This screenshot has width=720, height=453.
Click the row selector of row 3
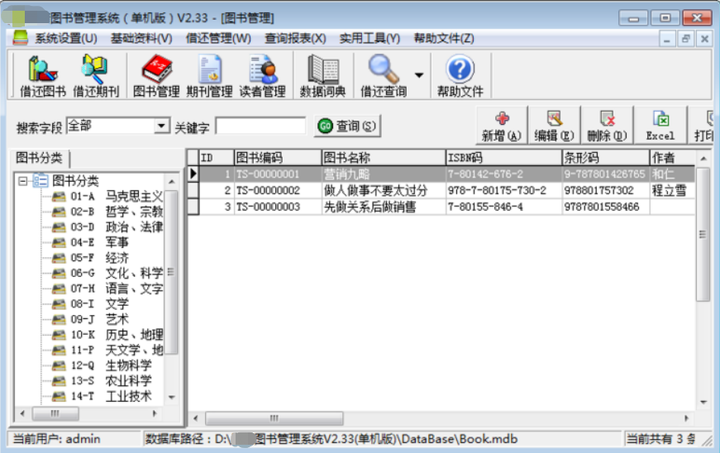click(193, 207)
